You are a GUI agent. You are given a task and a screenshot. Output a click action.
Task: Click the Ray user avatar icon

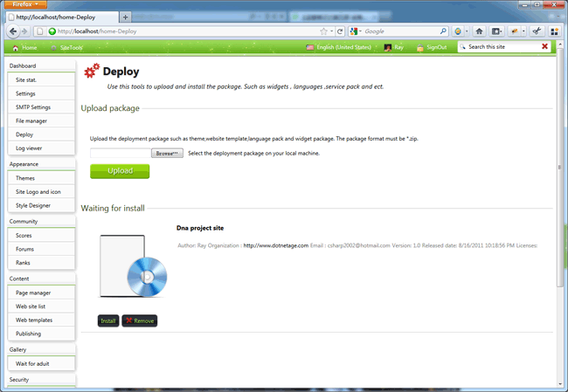tap(388, 47)
